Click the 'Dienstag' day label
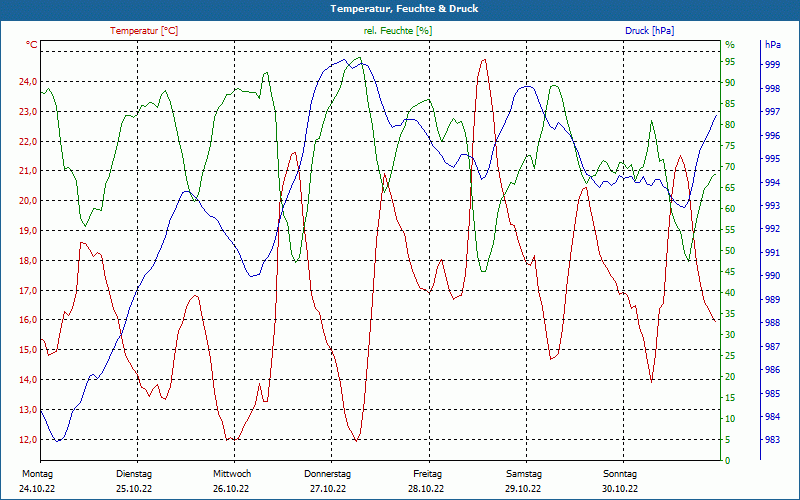Image resolution: width=800 pixels, height=500 pixels. pos(134,474)
